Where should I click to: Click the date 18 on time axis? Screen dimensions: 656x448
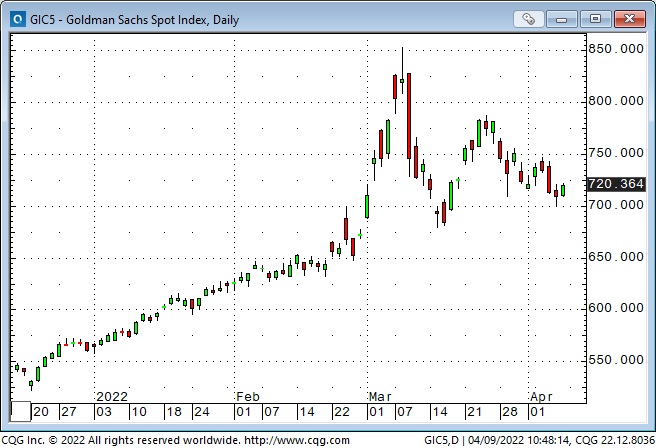tap(174, 412)
